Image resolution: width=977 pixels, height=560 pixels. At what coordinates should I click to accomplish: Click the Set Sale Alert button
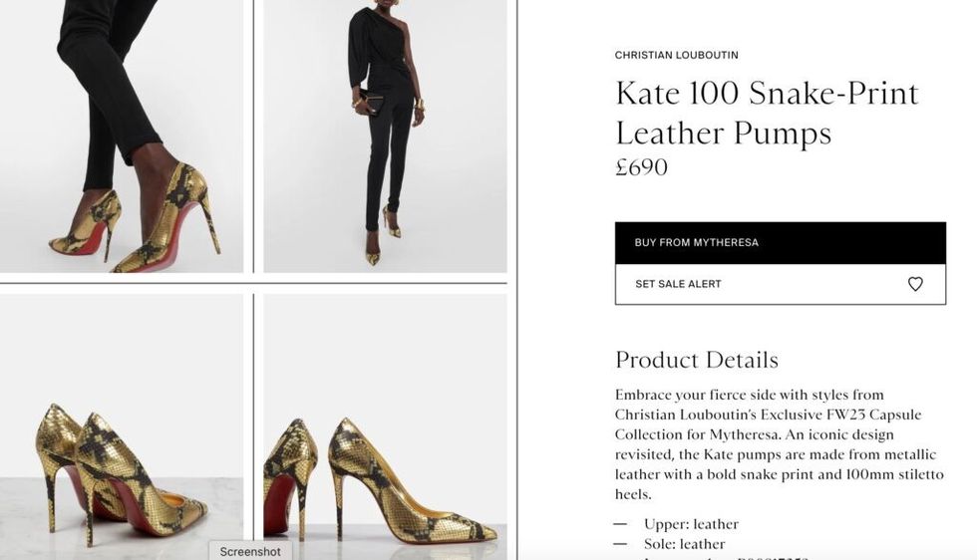point(678,284)
